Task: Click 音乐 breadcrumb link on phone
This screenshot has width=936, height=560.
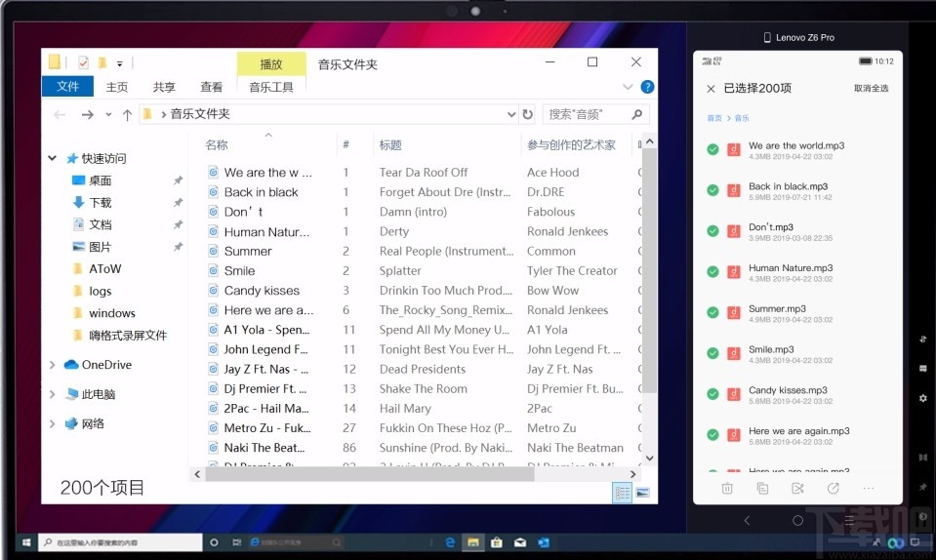Action: [742, 118]
